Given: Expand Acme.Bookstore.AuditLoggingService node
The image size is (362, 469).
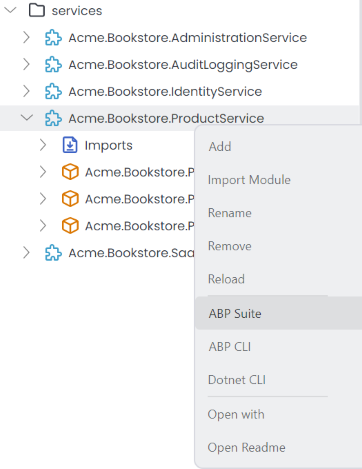Looking at the screenshot, I should coord(26,64).
